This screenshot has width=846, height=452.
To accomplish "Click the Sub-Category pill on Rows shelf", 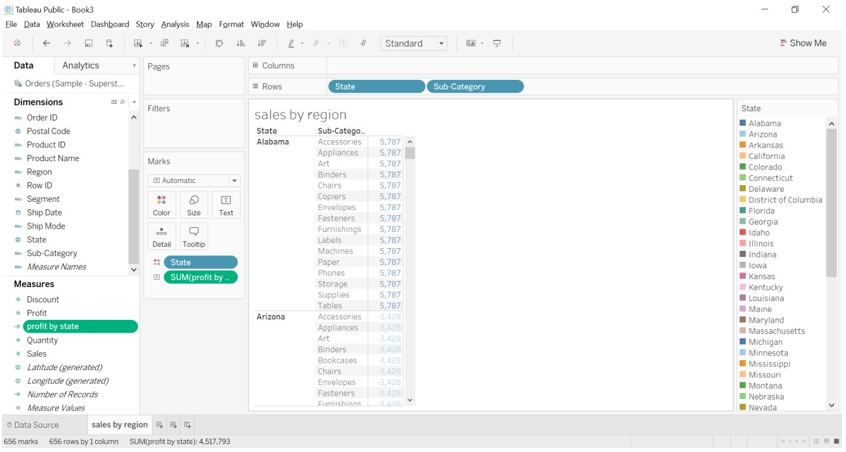I will (x=475, y=86).
